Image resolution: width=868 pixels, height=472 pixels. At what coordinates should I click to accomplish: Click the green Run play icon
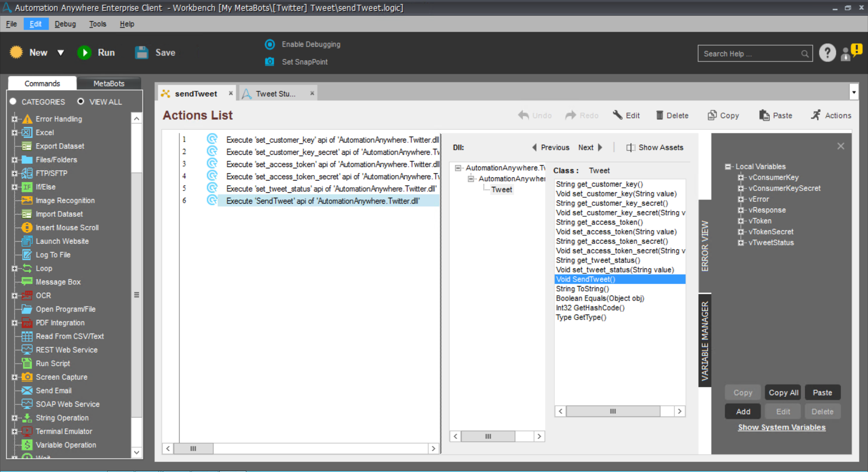pos(84,52)
